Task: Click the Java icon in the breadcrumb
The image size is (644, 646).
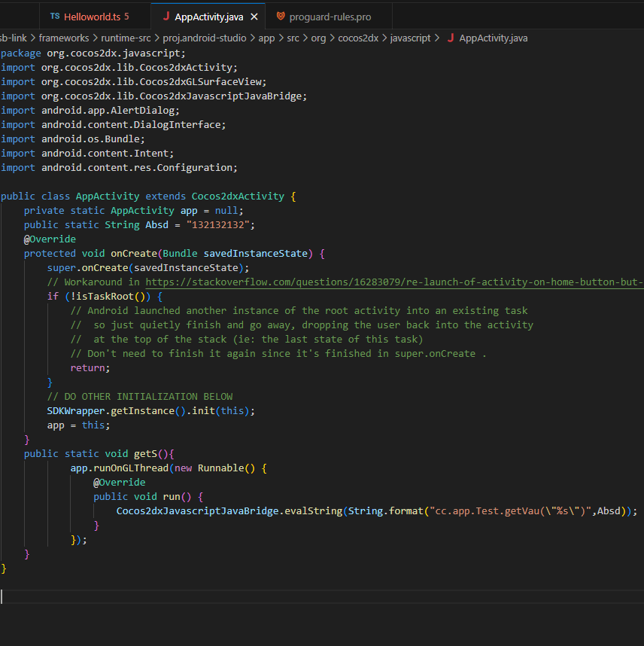Action: tap(450, 38)
